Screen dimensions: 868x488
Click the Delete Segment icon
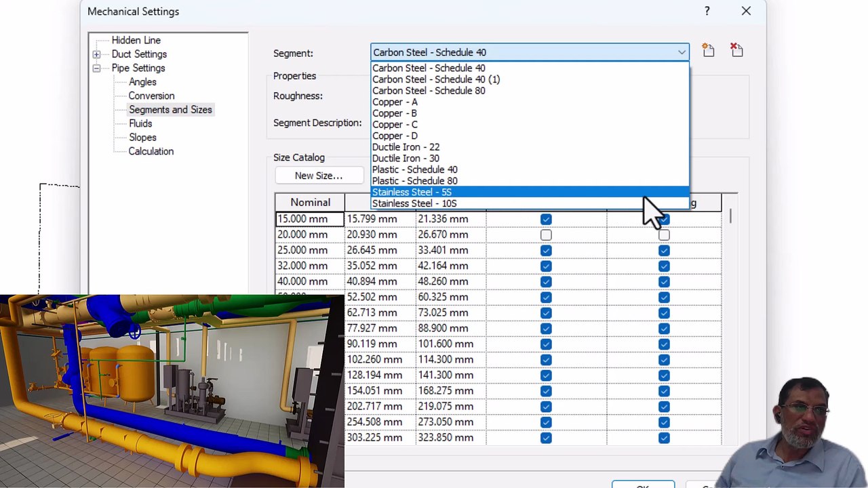[x=736, y=50]
